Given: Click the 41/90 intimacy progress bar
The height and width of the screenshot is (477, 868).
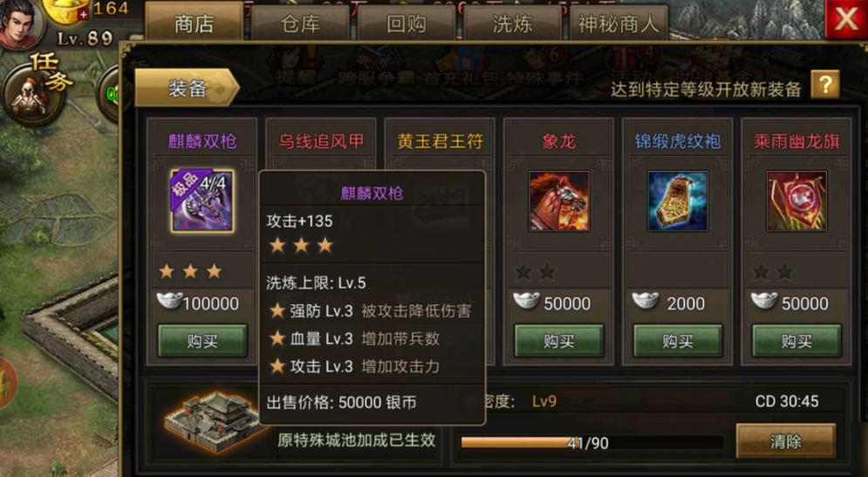Looking at the screenshot, I should coord(591,442).
